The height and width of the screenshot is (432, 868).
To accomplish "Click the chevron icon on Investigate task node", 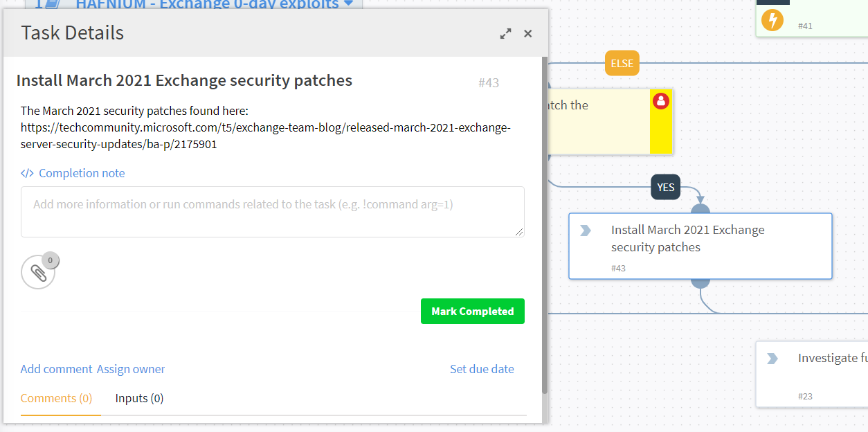I will pos(772,359).
